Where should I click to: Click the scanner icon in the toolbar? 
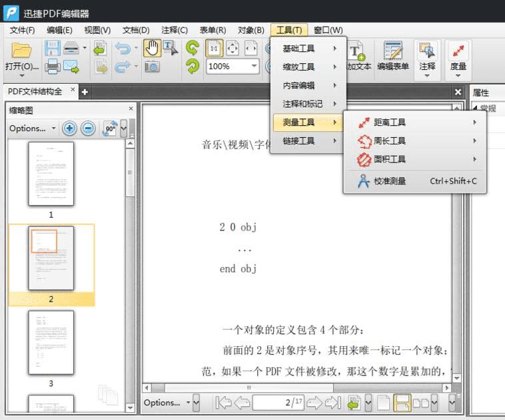coord(71,48)
